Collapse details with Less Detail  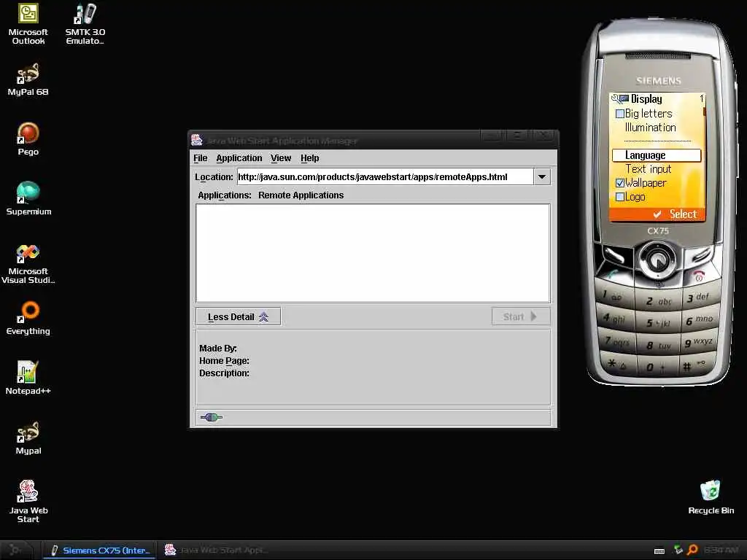239,316
